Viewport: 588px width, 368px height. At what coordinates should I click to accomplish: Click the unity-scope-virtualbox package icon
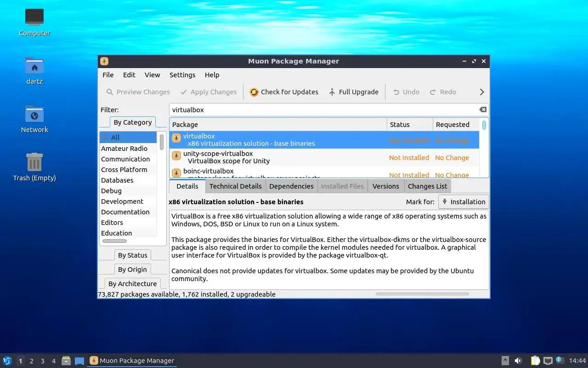[x=176, y=155]
